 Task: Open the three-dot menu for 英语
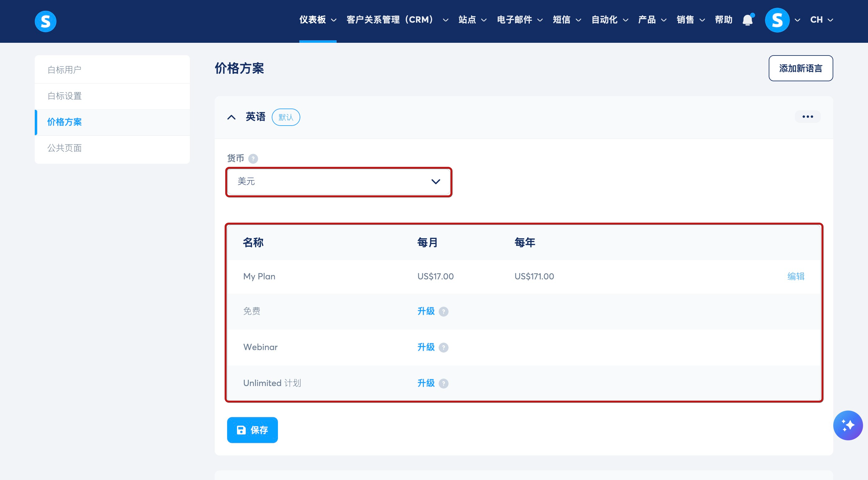807,117
